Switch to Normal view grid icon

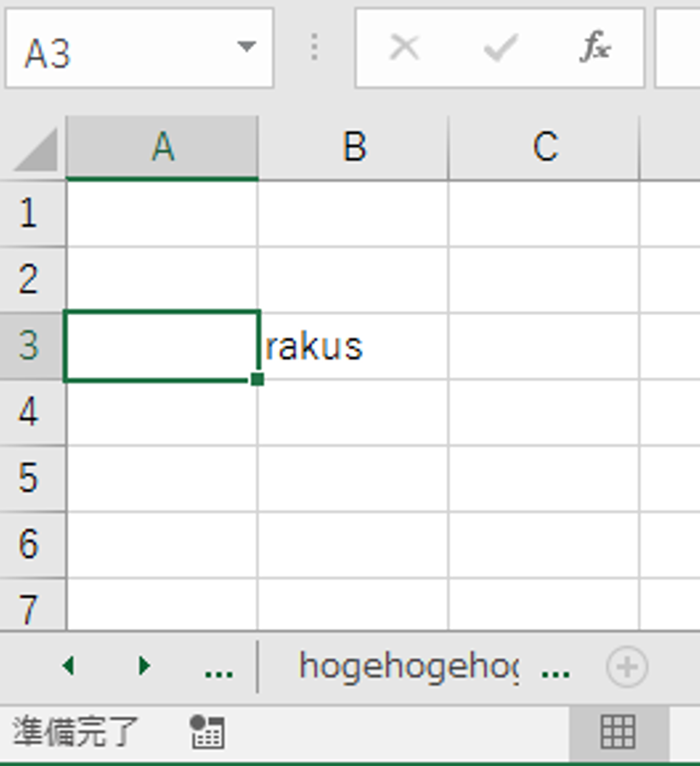618,732
